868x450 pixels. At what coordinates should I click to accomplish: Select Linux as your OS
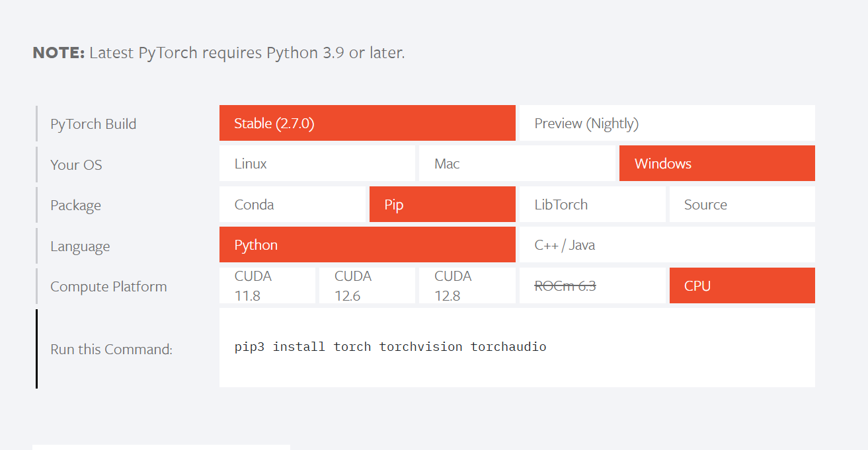tap(317, 163)
